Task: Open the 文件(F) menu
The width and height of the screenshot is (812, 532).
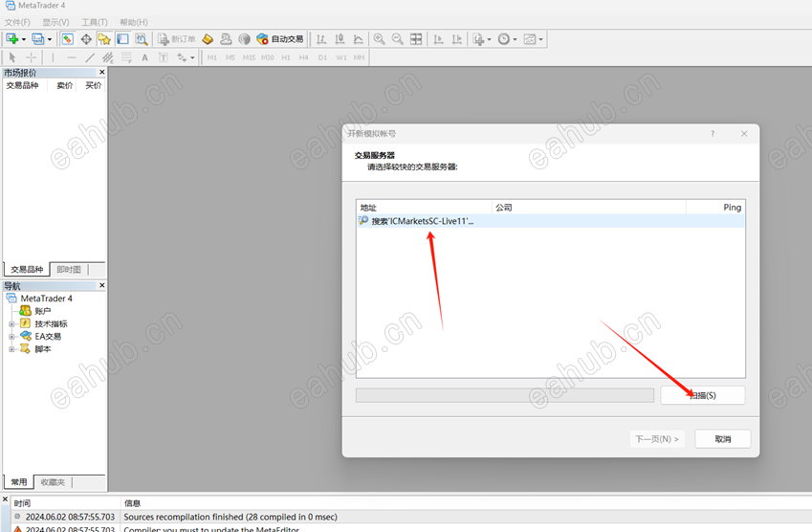Action: pyautogui.click(x=17, y=22)
